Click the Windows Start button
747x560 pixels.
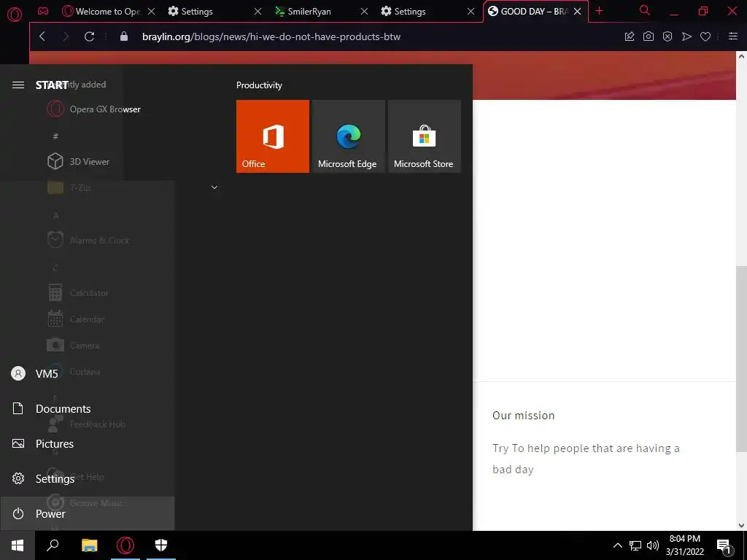(x=18, y=545)
